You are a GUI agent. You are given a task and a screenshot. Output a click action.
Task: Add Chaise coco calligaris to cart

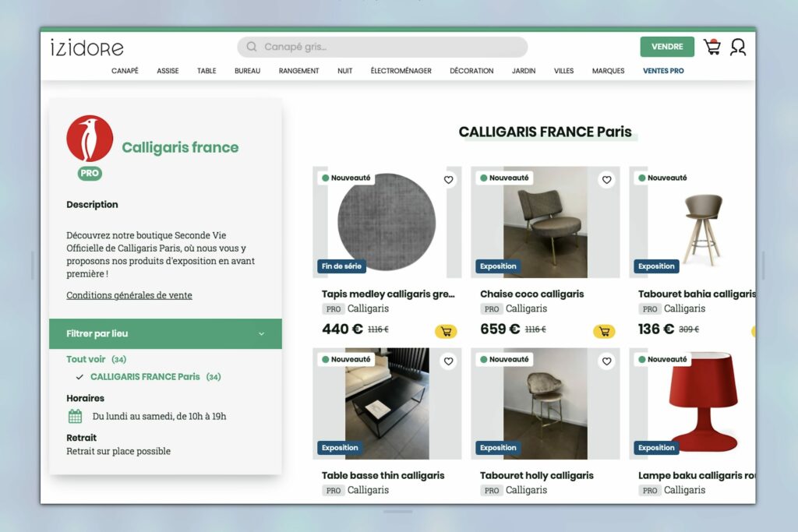604,332
